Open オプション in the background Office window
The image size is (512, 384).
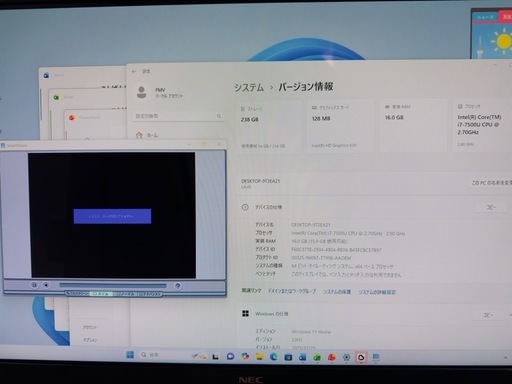pyautogui.click(x=90, y=340)
